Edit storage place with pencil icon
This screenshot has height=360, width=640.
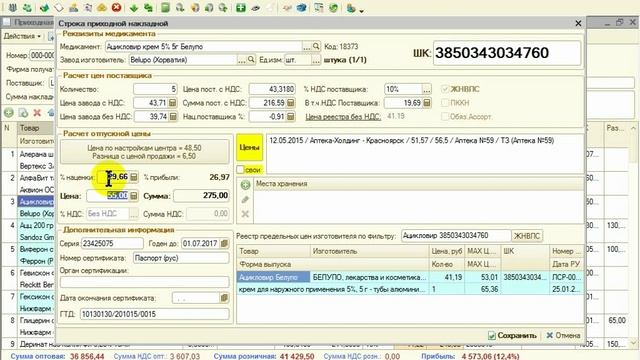click(245, 199)
